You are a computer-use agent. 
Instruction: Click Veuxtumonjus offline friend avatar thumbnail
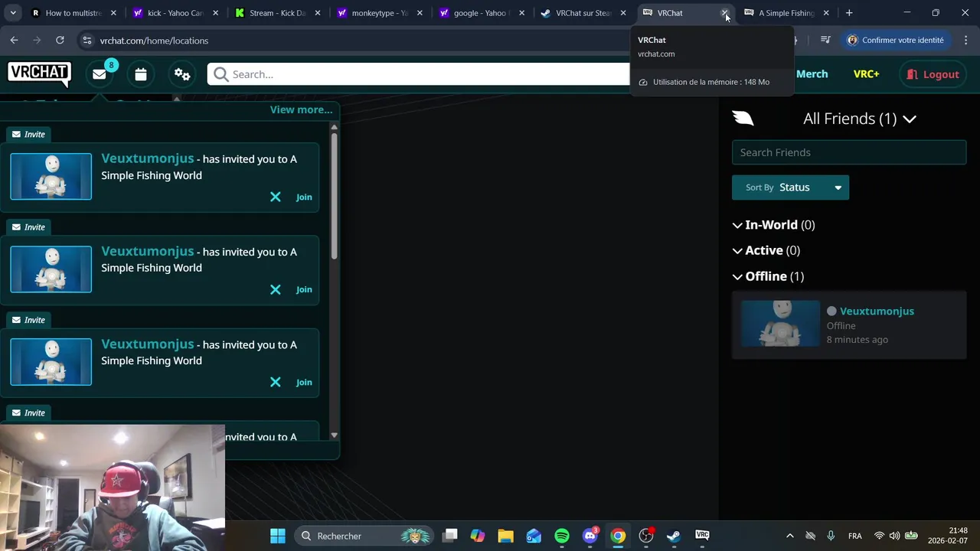(780, 324)
